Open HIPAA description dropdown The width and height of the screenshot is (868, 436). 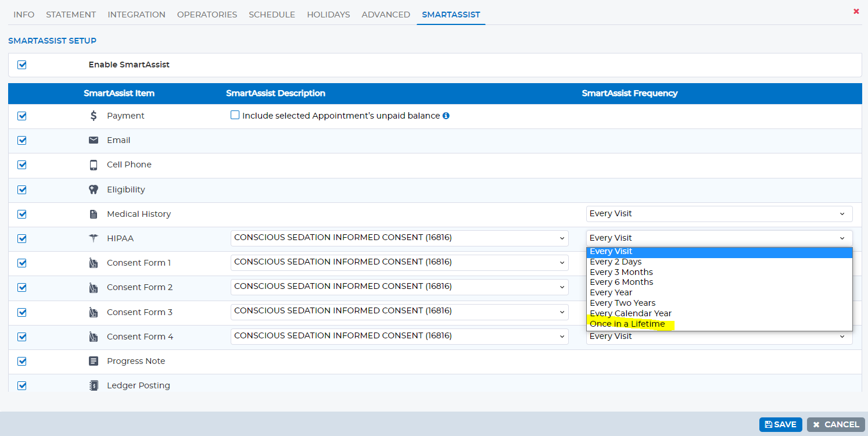[x=400, y=238]
